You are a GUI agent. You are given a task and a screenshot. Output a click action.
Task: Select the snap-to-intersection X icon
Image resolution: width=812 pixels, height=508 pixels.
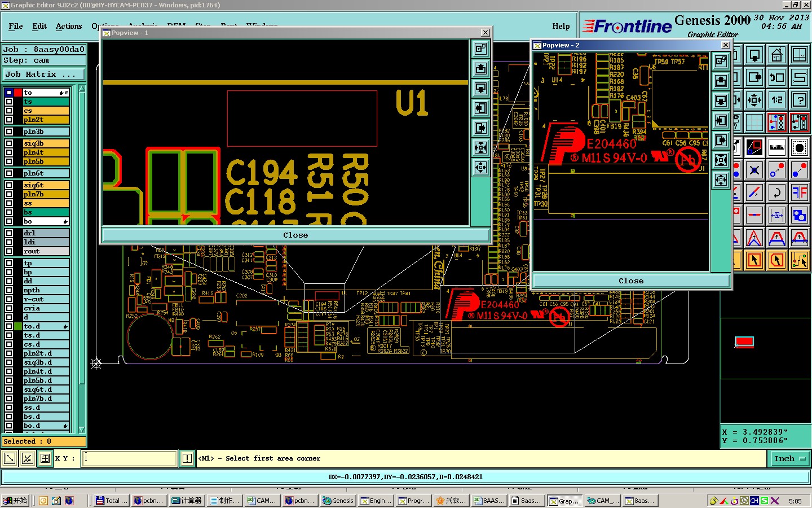coord(754,169)
